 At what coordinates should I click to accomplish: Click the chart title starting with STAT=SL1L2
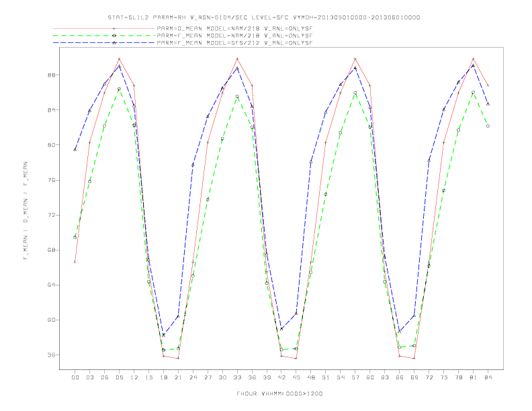pos(263,17)
